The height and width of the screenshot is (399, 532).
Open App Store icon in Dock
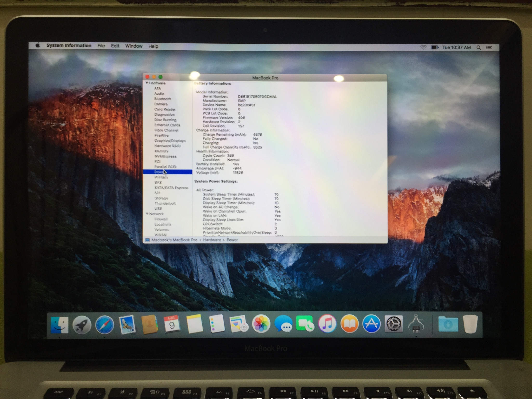(371, 324)
